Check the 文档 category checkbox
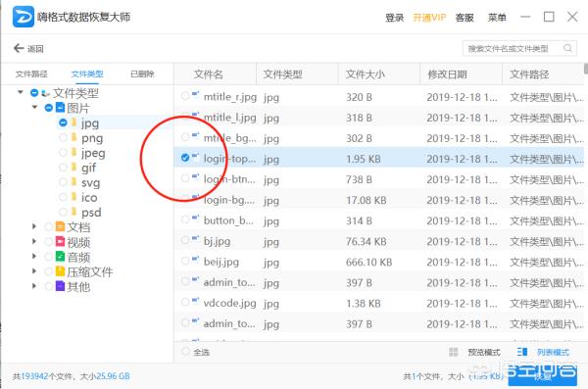 pos(48,226)
